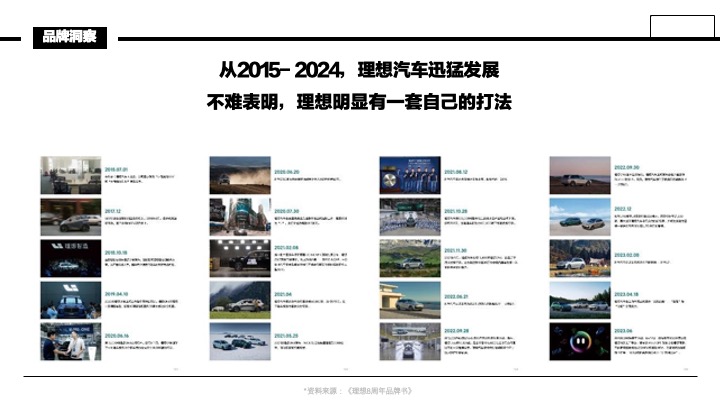Open the office interior photo thumbnail
Viewport: 720px width, 405px height.
71,175
